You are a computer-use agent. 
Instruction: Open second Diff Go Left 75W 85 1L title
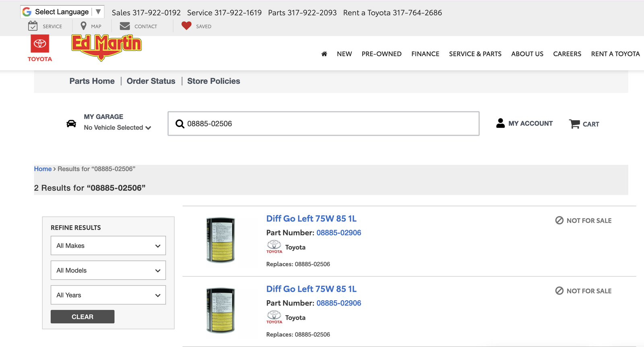tap(311, 289)
